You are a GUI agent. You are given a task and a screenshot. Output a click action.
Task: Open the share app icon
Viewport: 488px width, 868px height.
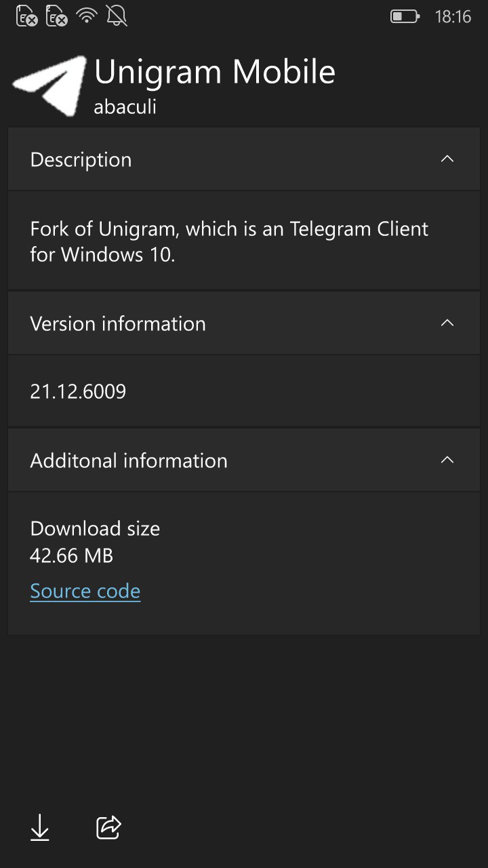click(108, 828)
